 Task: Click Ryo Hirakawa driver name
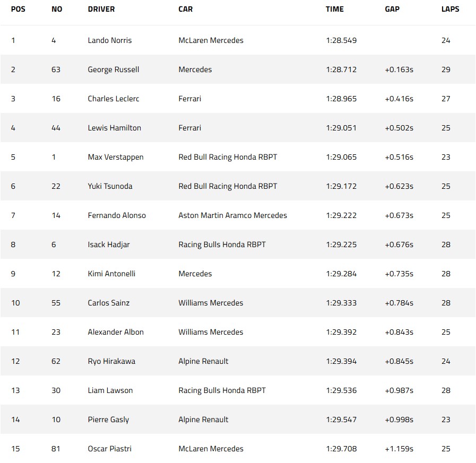coord(111,361)
